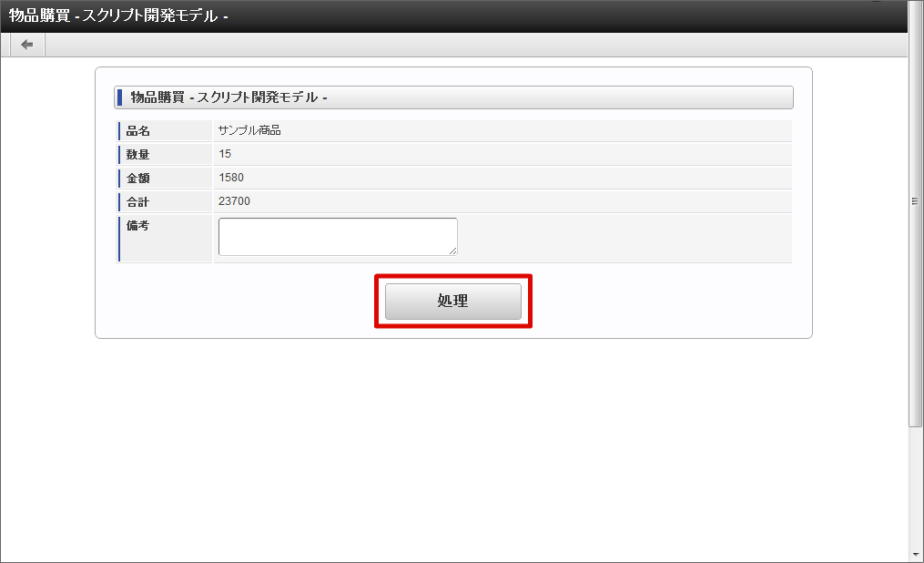The image size is (924, 563).
Task: Click the 備考 label
Action: [x=137, y=225]
